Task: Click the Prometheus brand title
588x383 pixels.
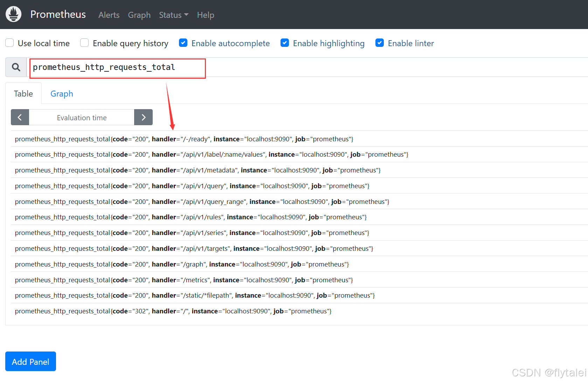Action: coord(58,14)
